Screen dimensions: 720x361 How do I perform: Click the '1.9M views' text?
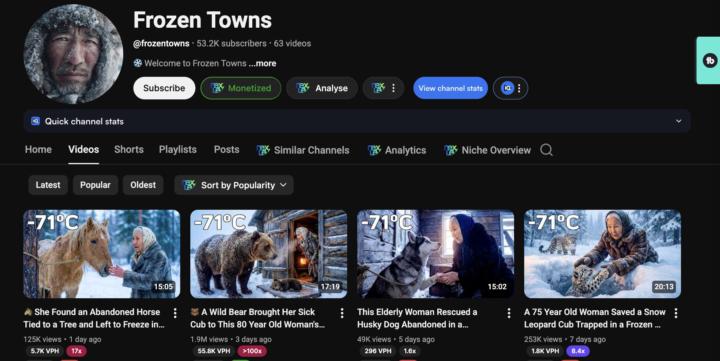[209, 339]
